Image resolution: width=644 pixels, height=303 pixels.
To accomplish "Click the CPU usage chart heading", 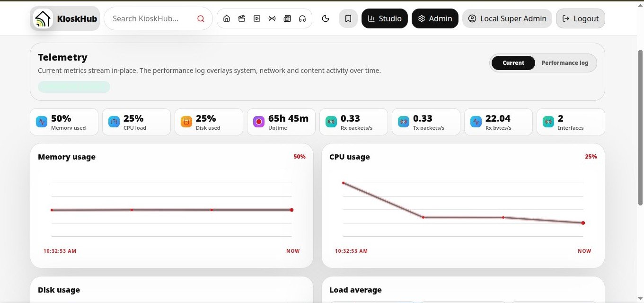I will click(x=350, y=157).
